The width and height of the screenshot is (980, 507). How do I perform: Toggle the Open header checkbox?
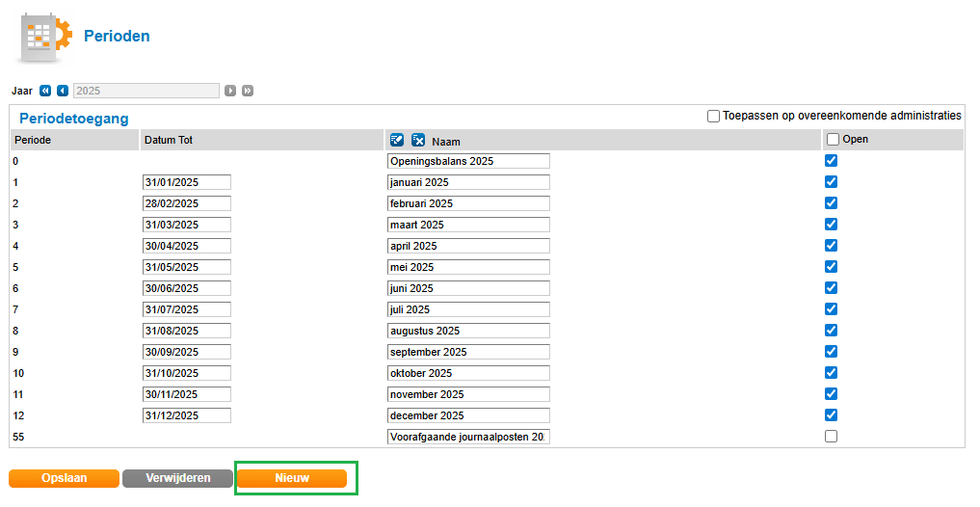pos(833,139)
